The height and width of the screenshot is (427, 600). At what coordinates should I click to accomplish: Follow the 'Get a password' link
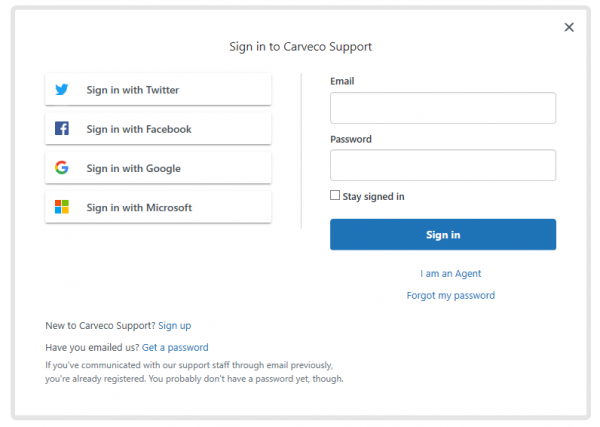(x=175, y=347)
